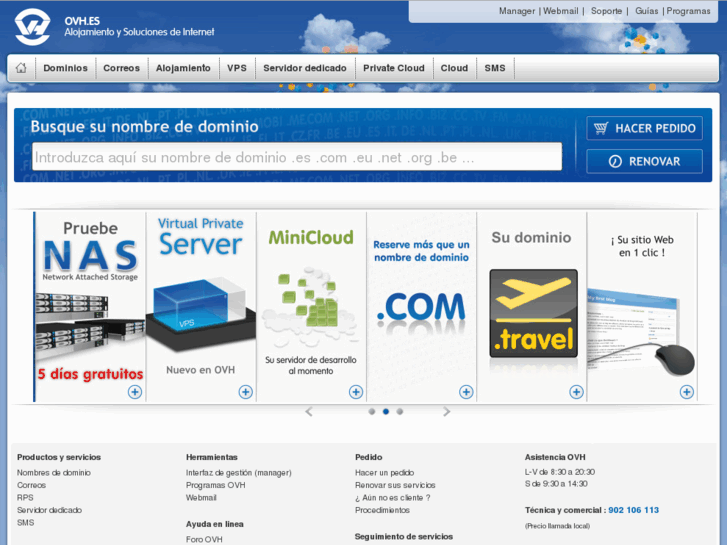The height and width of the screenshot is (545, 727).
Task: Open the Dominios menu
Action: (65, 68)
